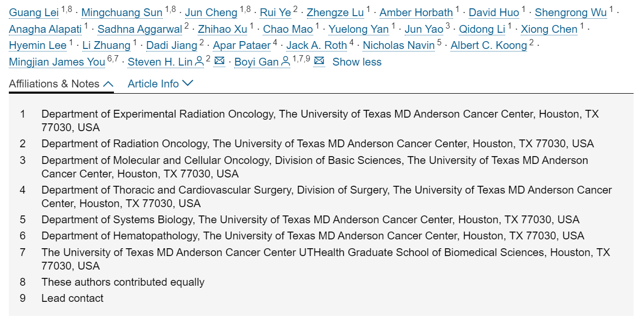Select author Jun Cheng
The image size is (644, 319).
tap(211, 12)
